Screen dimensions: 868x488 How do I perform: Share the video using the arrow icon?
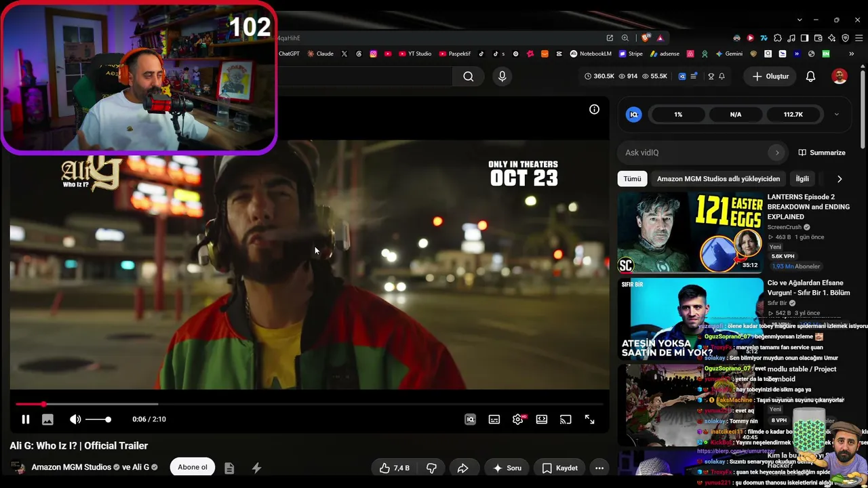(463, 468)
